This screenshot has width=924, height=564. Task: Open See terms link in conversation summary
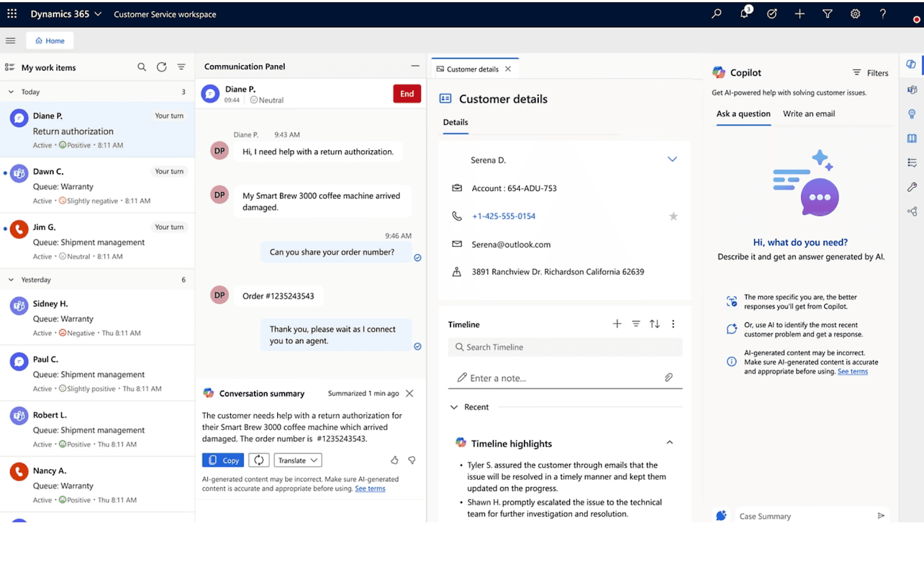[370, 489]
